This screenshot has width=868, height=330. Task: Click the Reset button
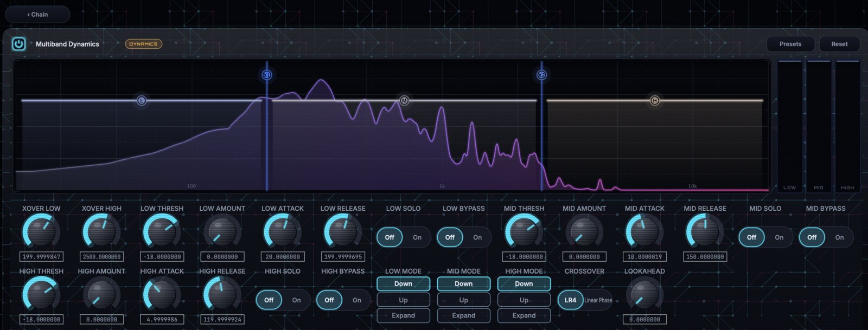[x=839, y=44]
